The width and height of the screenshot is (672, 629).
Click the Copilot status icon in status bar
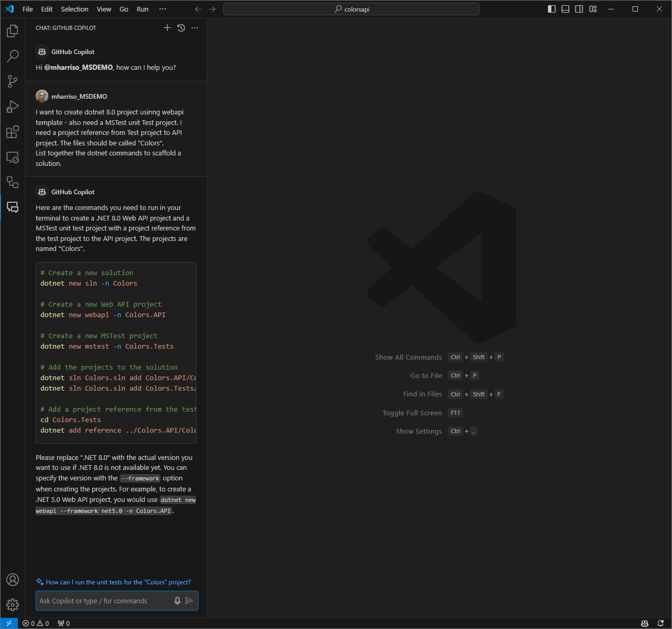pos(645,623)
